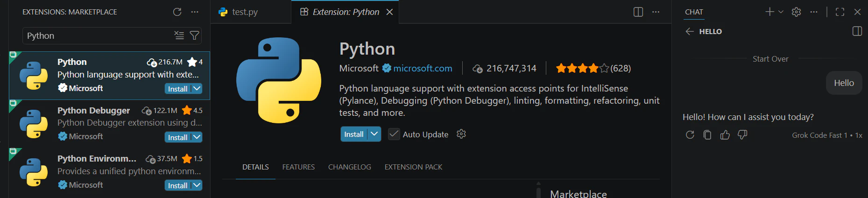This screenshot has width=868, height=198.
Task: Open editor more actions ellipsis
Action: coord(656,12)
